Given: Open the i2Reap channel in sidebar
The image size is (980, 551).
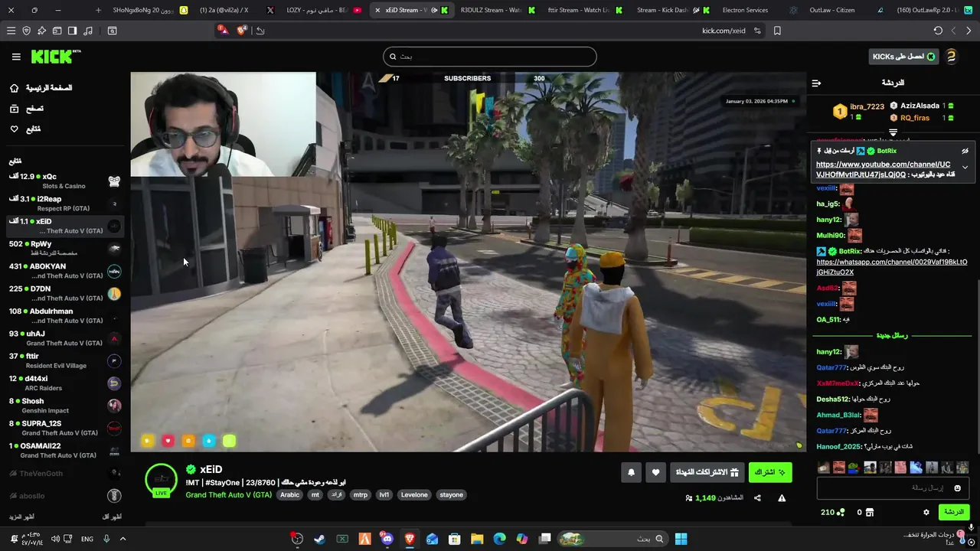Looking at the screenshot, I should [x=64, y=204].
